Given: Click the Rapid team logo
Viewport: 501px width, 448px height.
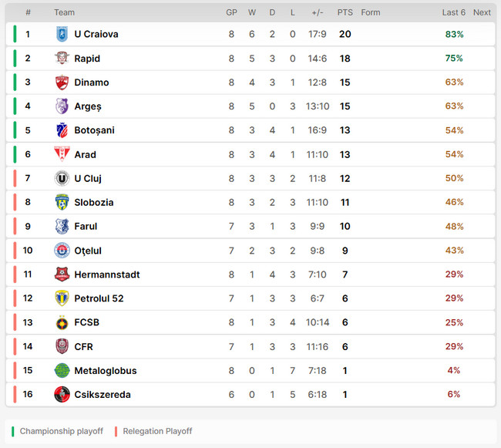Looking at the screenshot, I should [x=62, y=59].
